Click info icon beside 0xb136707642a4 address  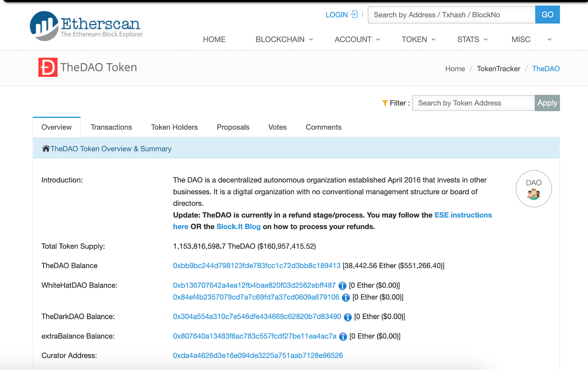(x=342, y=286)
